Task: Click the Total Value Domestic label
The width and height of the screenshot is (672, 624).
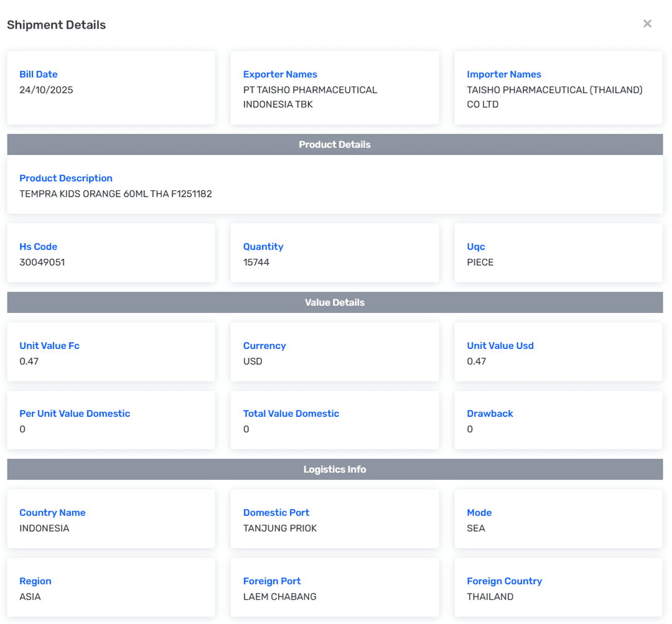Action: pos(291,413)
